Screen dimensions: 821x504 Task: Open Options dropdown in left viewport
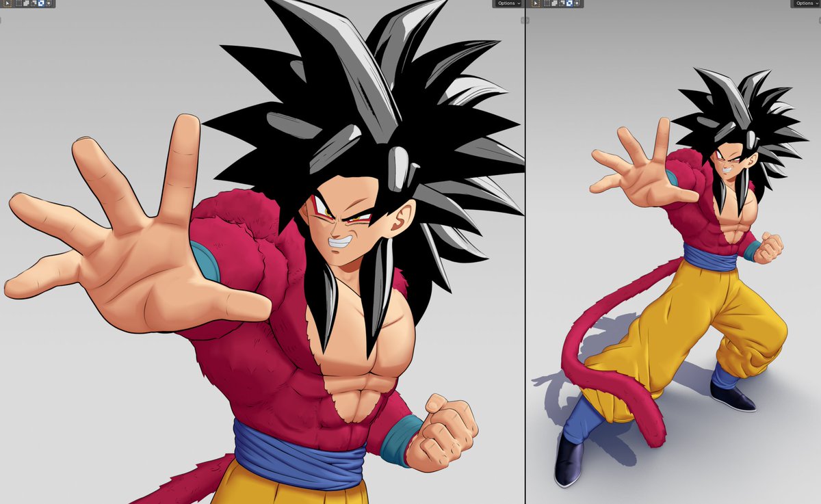[507, 3]
